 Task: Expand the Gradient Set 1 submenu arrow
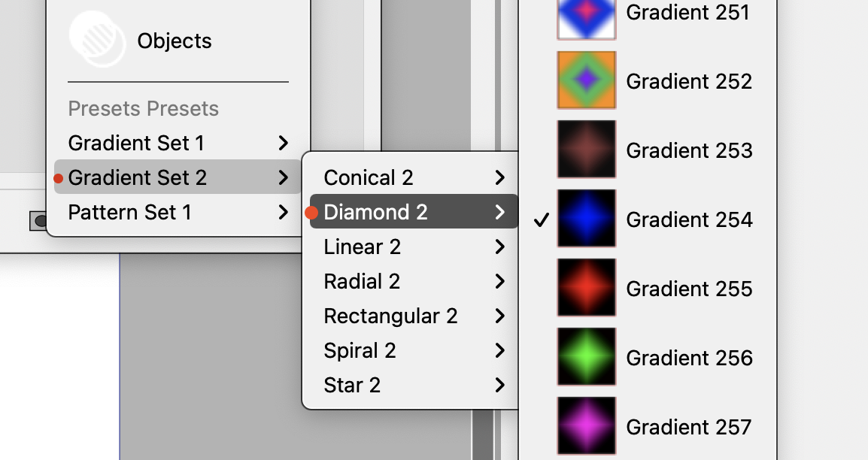click(283, 143)
